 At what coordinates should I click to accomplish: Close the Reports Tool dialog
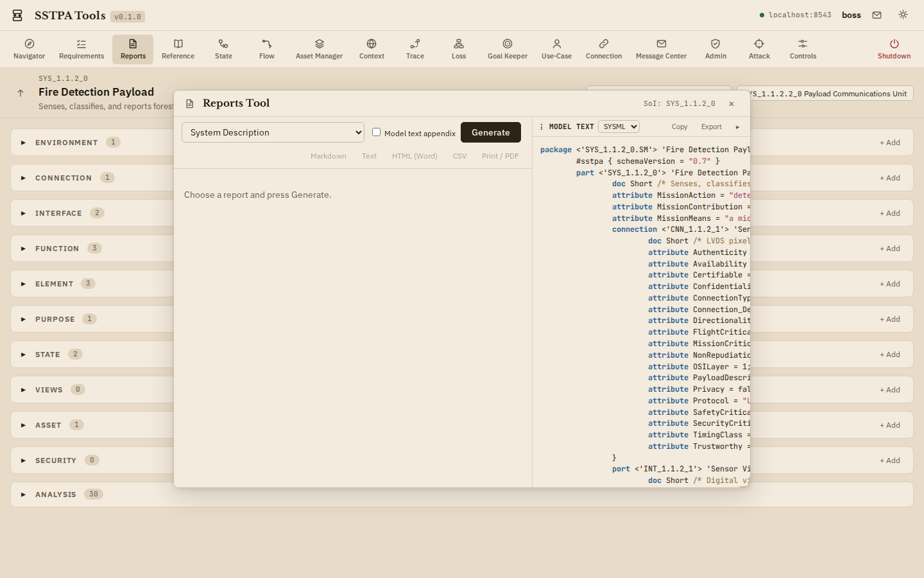[732, 103]
